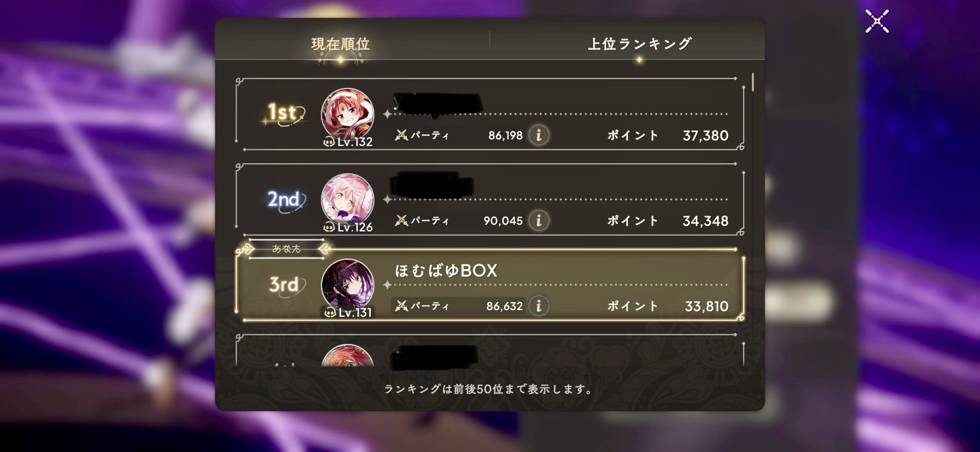Open party info for 1st place player
The width and height of the screenshot is (980, 452).
click(x=539, y=135)
